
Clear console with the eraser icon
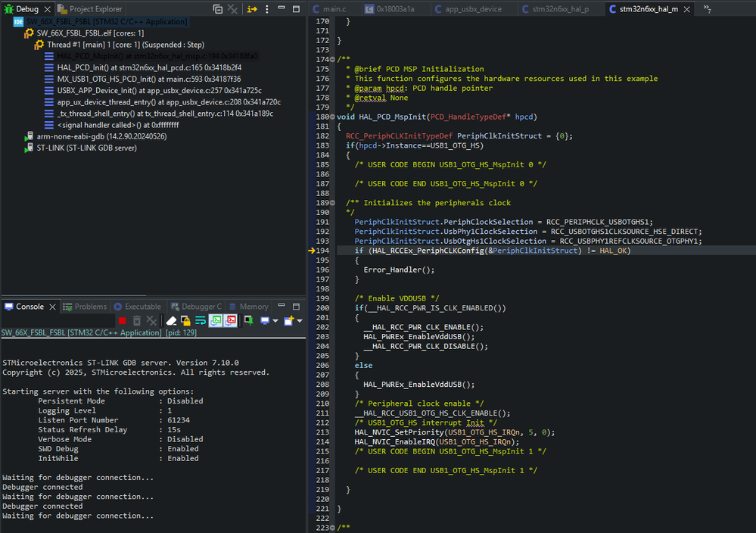click(x=171, y=321)
